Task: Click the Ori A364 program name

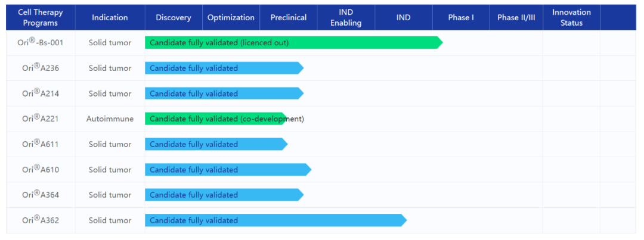Action: point(41,195)
